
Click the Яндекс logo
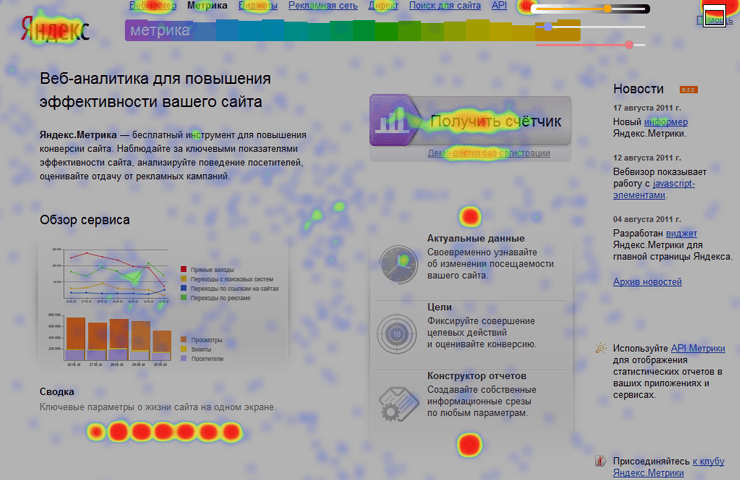coord(55,30)
